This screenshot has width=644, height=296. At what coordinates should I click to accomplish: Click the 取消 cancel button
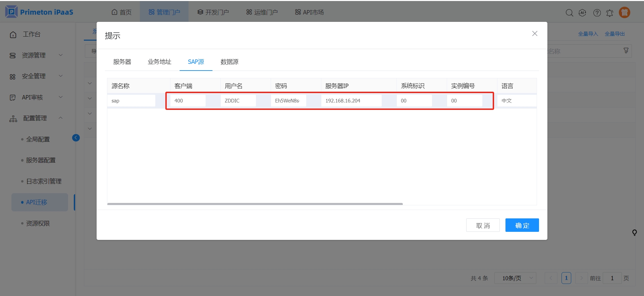pyautogui.click(x=483, y=225)
